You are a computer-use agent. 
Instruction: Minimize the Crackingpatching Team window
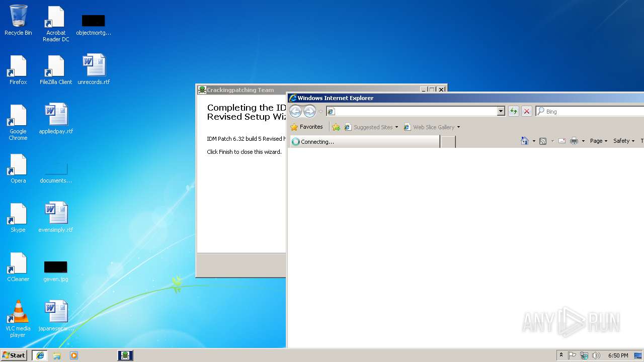coord(424,89)
